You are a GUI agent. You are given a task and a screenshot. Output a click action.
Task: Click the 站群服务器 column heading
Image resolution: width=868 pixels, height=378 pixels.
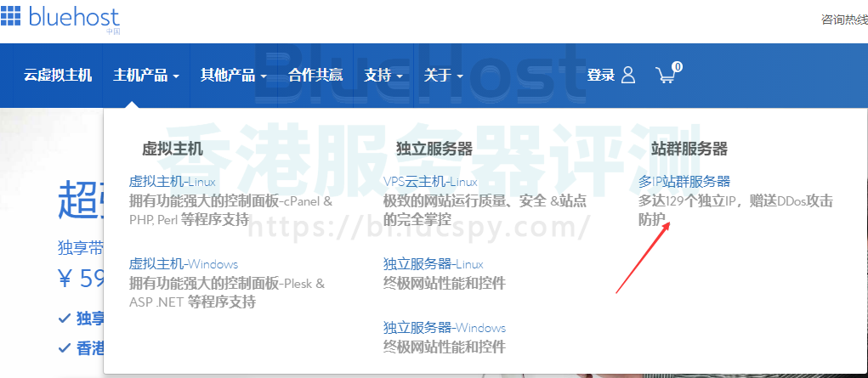pos(689,149)
